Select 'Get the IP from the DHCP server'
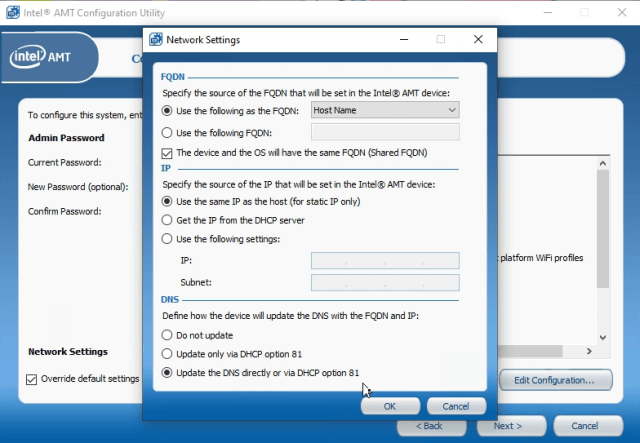Image resolution: width=640 pixels, height=443 pixels. [x=167, y=220]
